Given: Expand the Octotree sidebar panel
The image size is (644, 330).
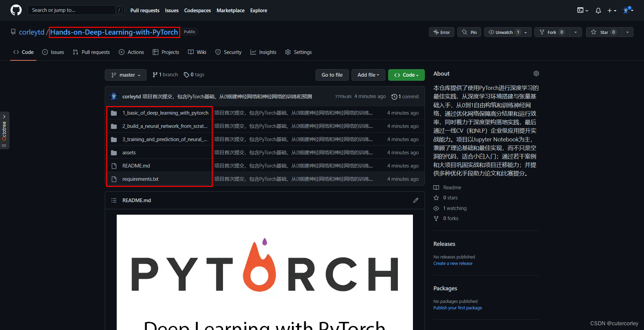Looking at the screenshot, I should coord(4,116).
